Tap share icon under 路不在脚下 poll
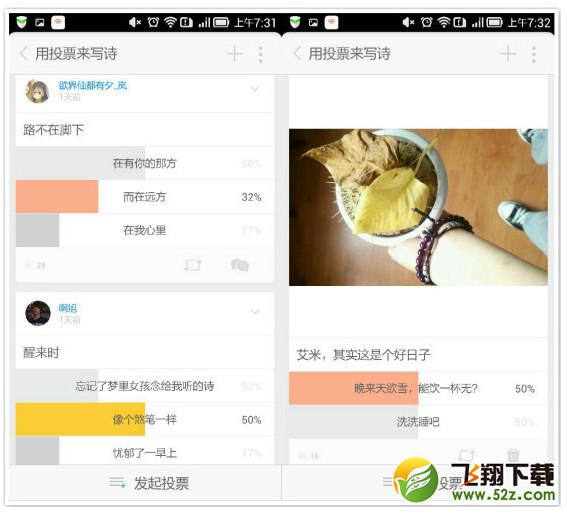The height and width of the screenshot is (514, 567). click(192, 265)
